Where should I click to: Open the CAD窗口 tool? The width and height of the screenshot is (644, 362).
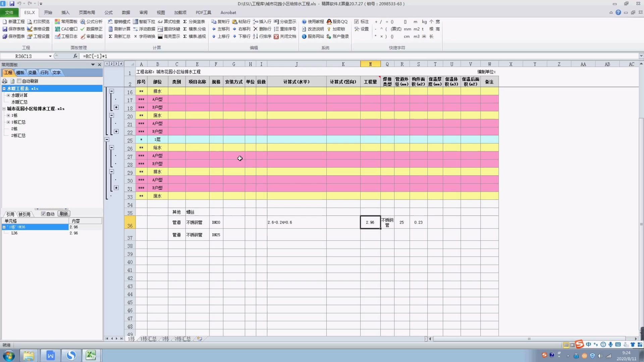point(57,29)
